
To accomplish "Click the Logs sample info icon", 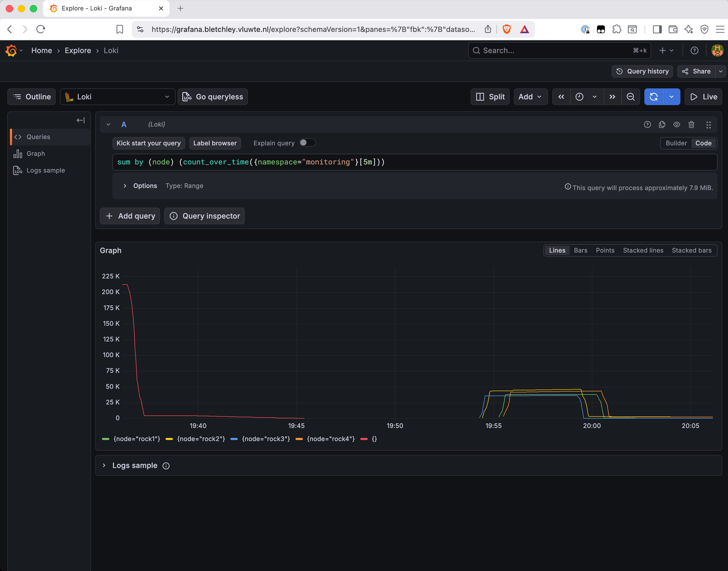I will (x=166, y=466).
